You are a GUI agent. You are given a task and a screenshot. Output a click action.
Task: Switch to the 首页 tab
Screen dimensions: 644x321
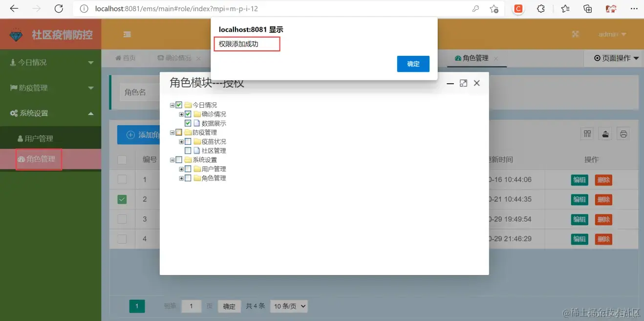coord(126,58)
